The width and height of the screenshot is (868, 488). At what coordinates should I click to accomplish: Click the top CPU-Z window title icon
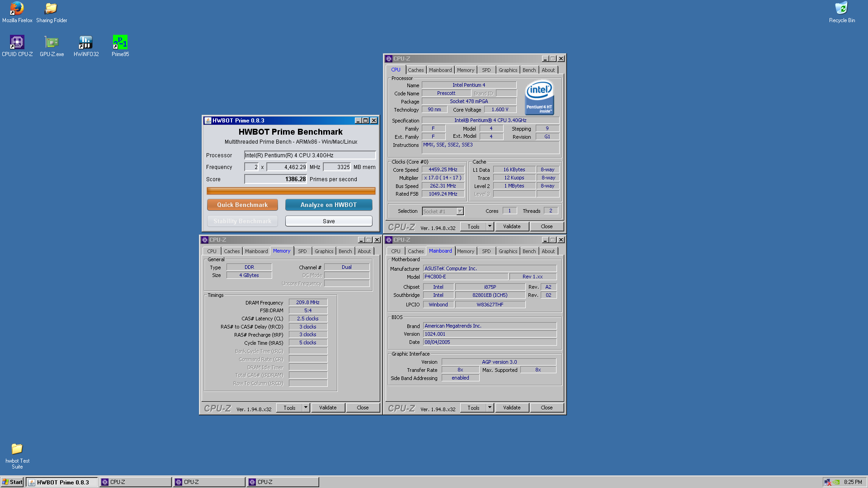click(x=389, y=59)
